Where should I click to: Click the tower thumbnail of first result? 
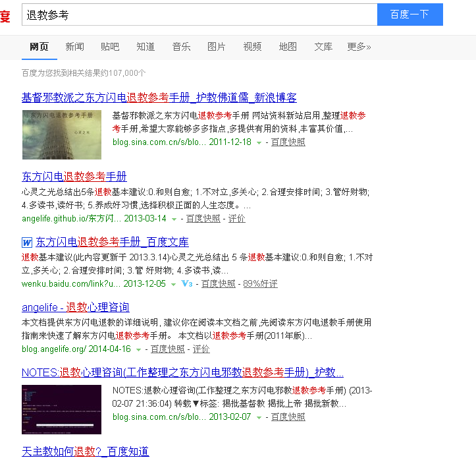click(x=62, y=134)
